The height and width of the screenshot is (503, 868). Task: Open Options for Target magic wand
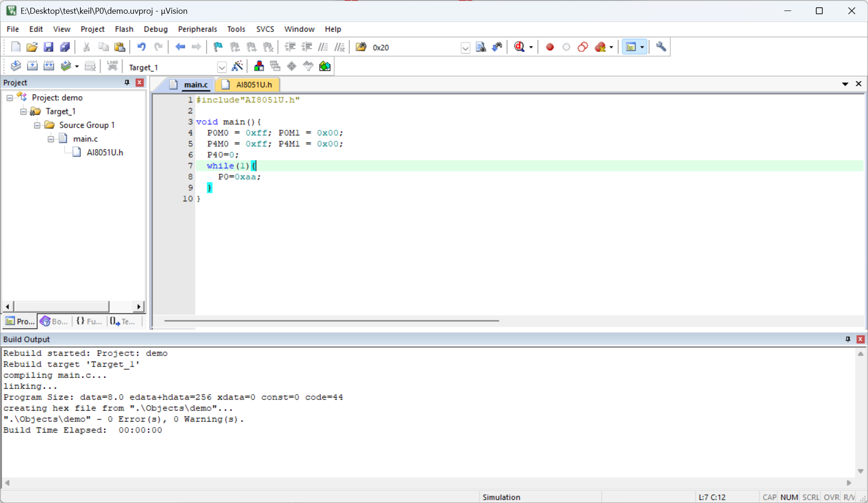pyautogui.click(x=237, y=66)
